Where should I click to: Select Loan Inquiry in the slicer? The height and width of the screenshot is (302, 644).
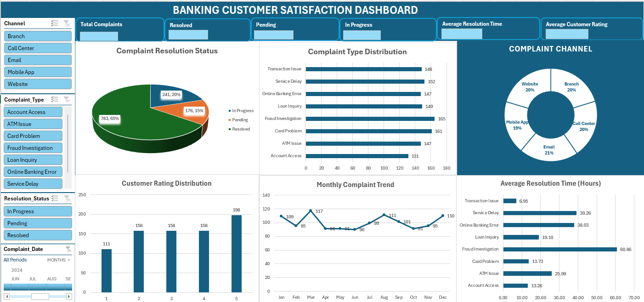33,160
